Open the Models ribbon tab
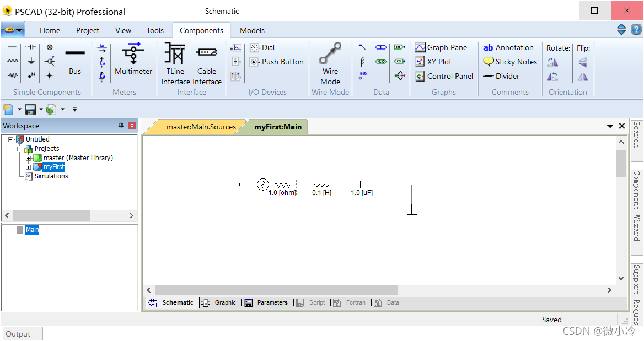 pyautogui.click(x=252, y=30)
